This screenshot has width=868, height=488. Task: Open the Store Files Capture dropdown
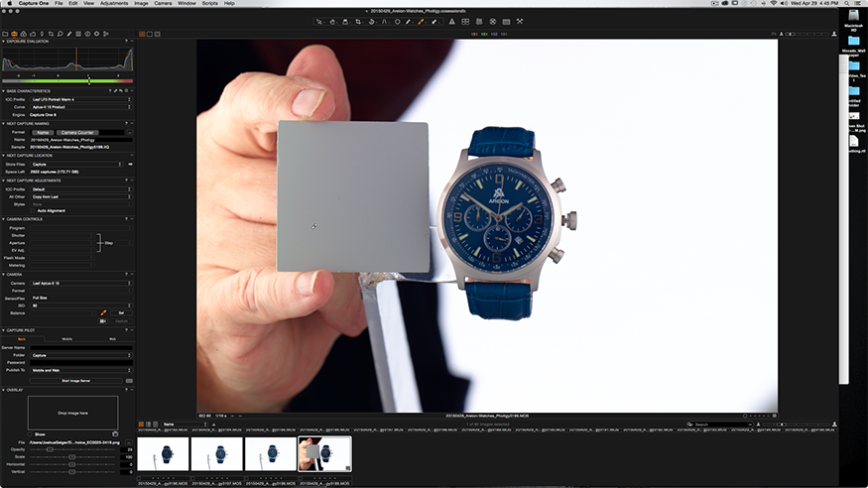click(x=76, y=165)
